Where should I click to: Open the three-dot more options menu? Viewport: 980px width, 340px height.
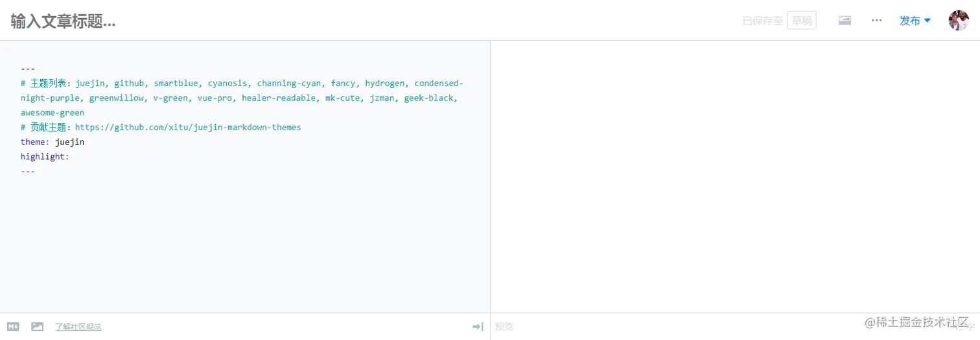877,21
